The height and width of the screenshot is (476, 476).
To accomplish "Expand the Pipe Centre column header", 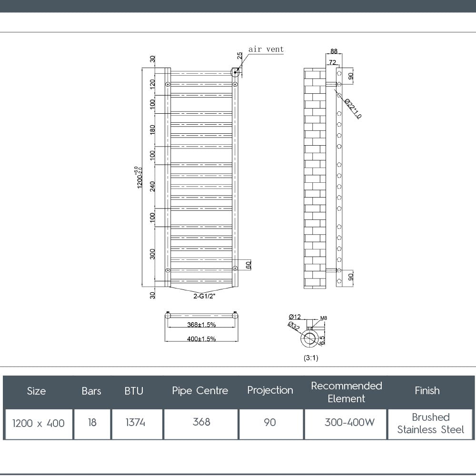I will pyautogui.click(x=200, y=391).
